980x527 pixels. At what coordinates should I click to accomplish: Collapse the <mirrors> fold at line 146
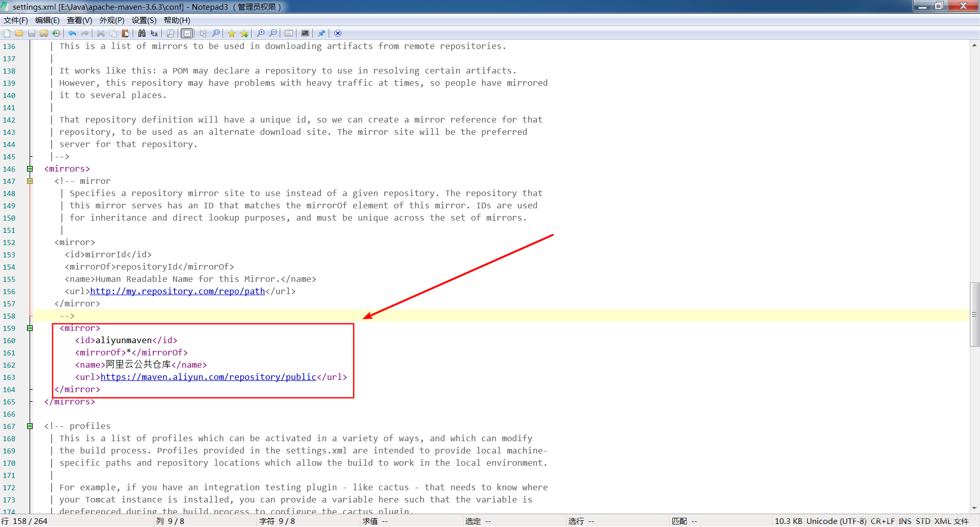tap(30, 169)
